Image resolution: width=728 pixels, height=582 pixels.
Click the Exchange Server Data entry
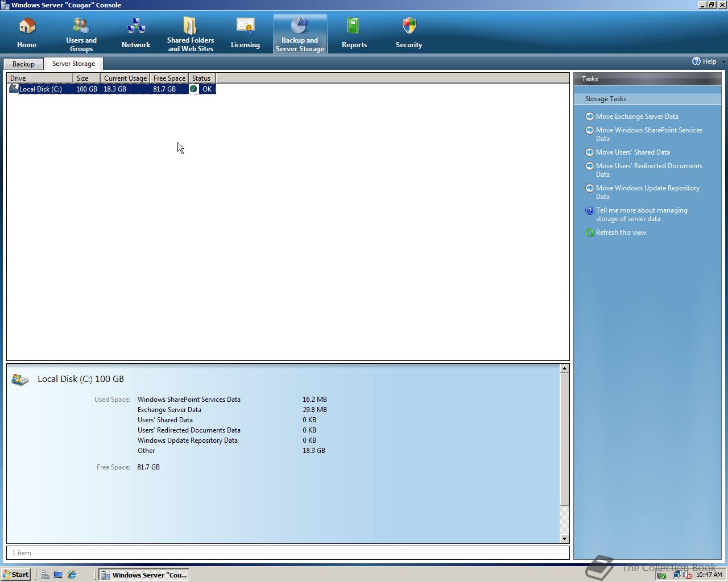169,410
